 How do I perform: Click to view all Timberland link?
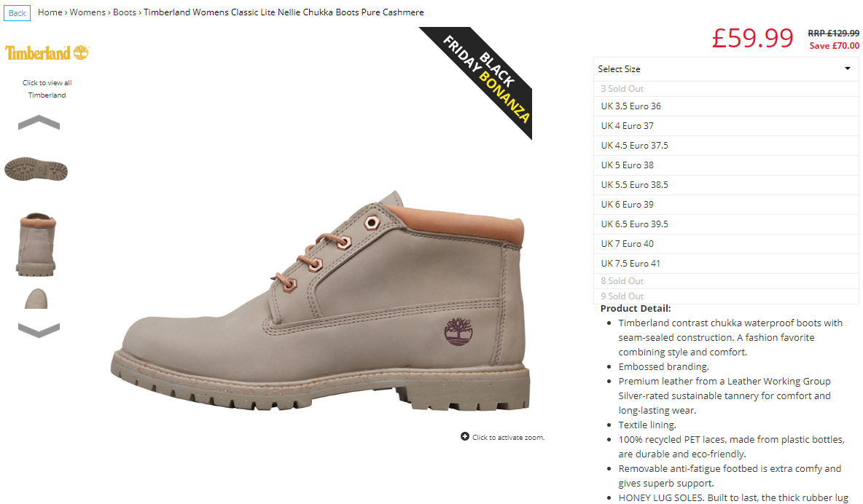point(47,89)
